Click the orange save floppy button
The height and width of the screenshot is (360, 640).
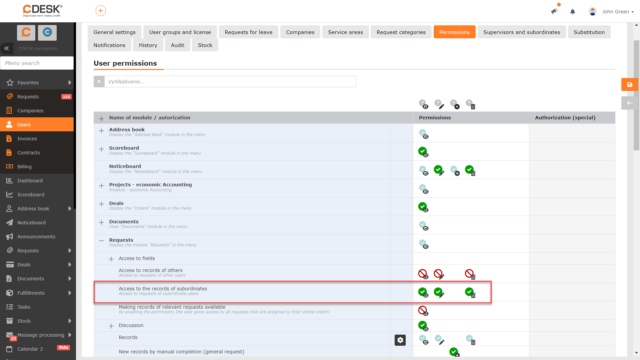click(629, 85)
